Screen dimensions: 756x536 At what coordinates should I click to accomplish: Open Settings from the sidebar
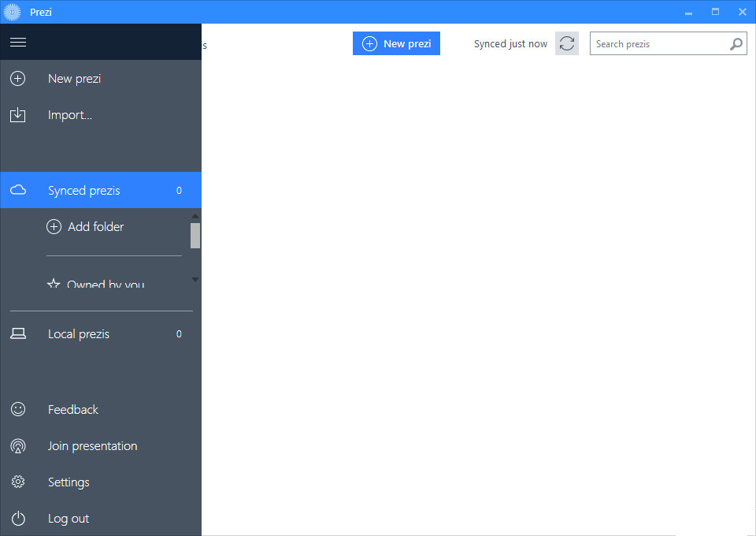click(x=101, y=482)
